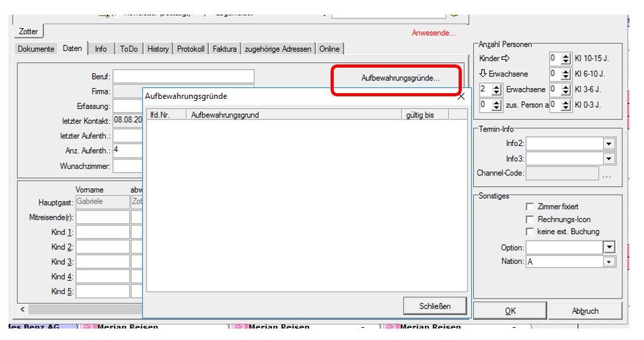Viewport: 644px width, 340px height.
Task: Open the zugehörige Adressen tab
Action: click(x=278, y=48)
